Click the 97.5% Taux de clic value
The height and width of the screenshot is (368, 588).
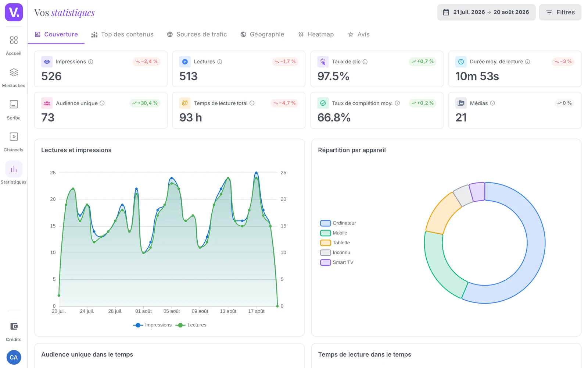[333, 76]
